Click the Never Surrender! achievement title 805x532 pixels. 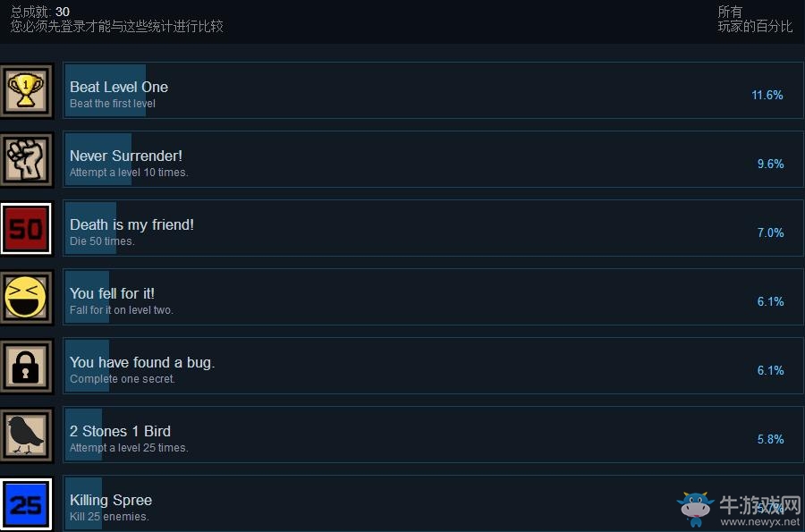126,156
